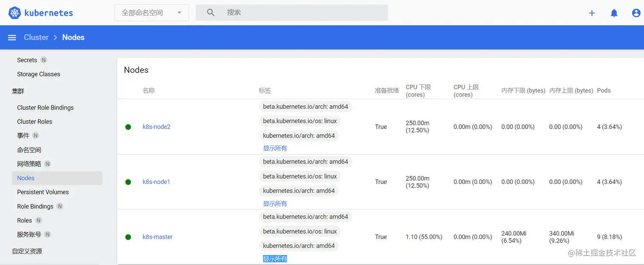The width and height of the screenshot is (644, 265).
Task: Open Persistent Volumes in the sidebar
Action: [x=43, y=192]
